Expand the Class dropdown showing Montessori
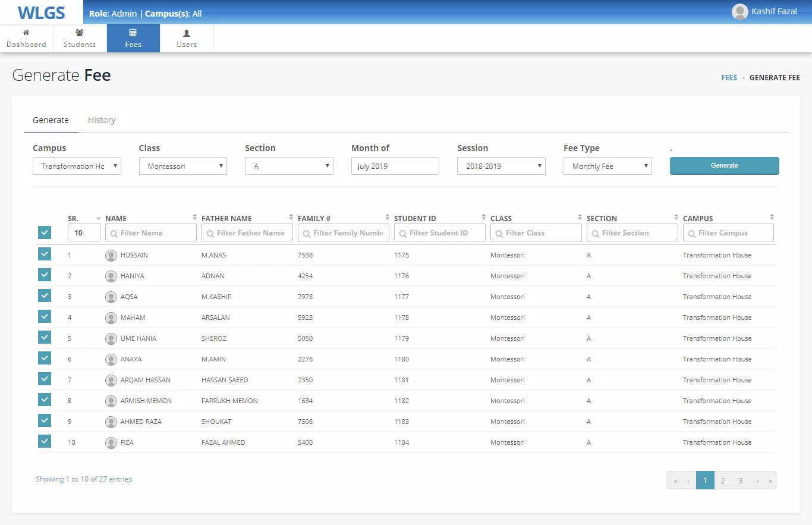 pos(183,166)
